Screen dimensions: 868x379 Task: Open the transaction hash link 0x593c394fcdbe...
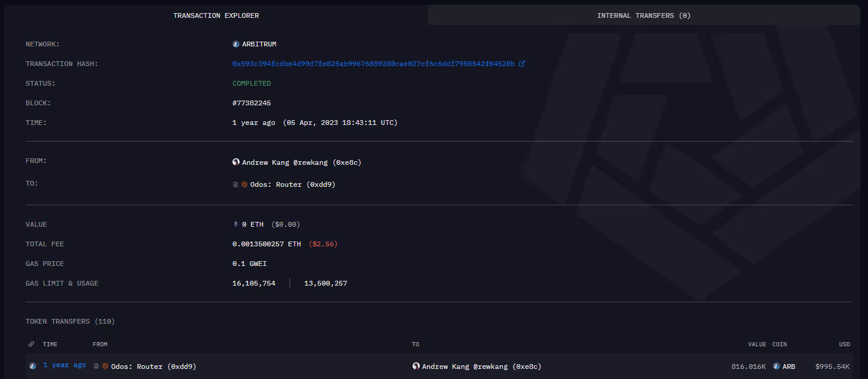373,63
